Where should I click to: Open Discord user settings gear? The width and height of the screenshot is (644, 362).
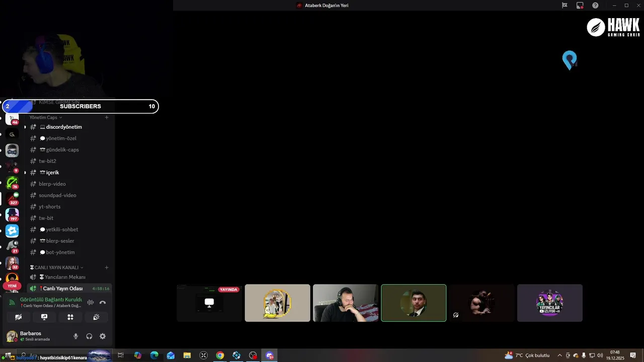point(103,336)
